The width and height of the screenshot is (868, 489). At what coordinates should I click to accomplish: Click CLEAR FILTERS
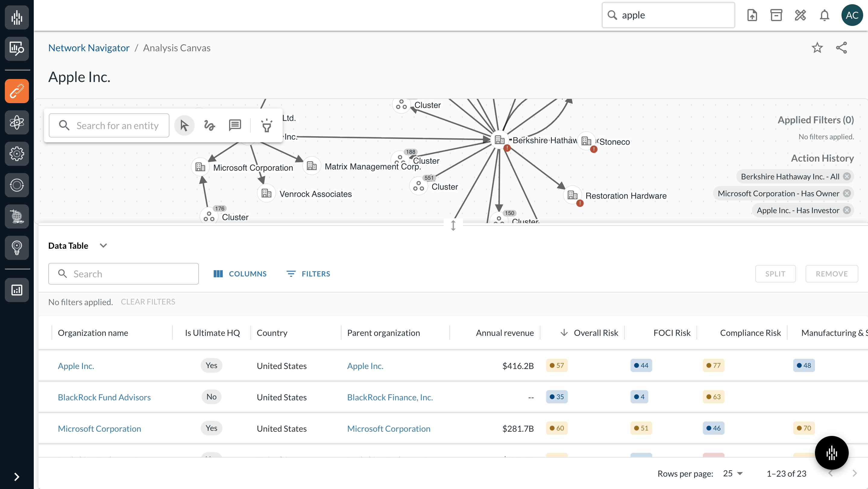point(148,301)
